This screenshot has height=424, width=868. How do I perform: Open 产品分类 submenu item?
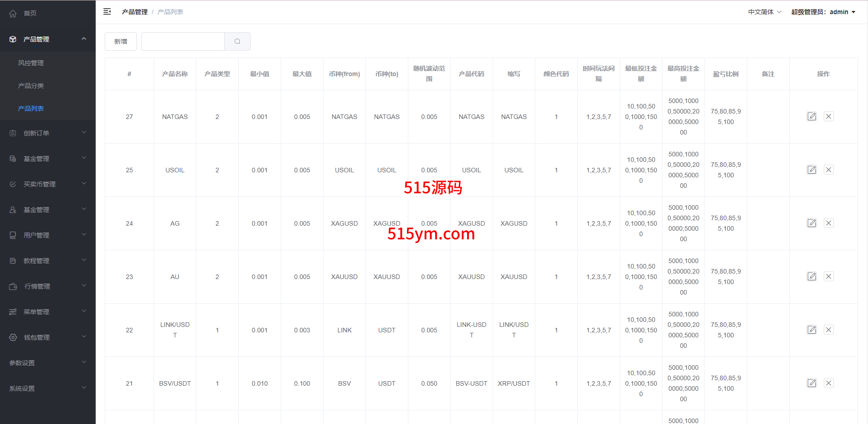pyautogui.click(x=31, y=86)
